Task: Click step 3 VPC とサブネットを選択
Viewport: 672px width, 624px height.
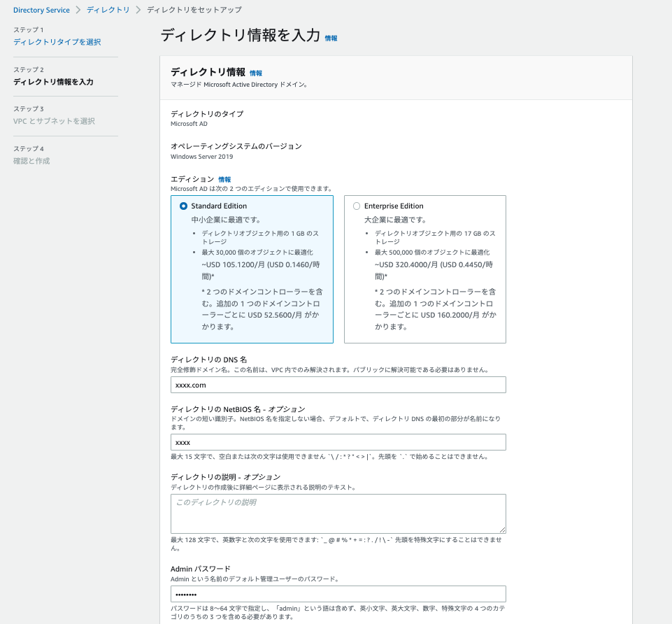Action: click(54, 121)
